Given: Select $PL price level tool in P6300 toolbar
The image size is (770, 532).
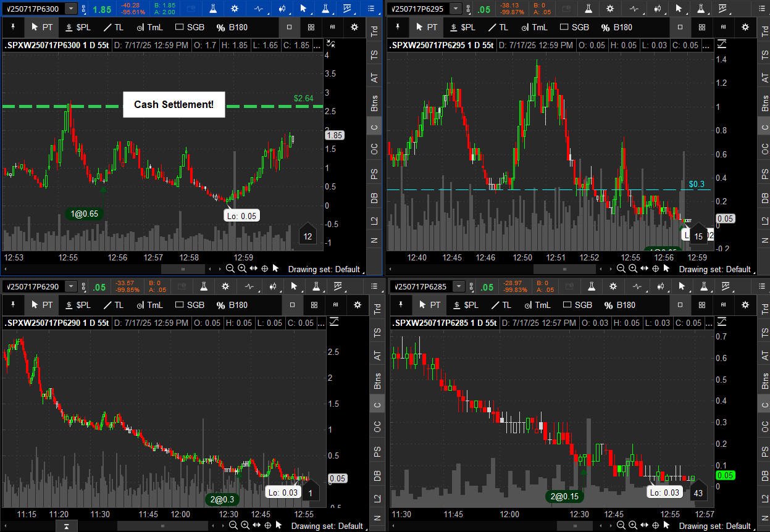Looking at the screenshot, I should (78, 27).
